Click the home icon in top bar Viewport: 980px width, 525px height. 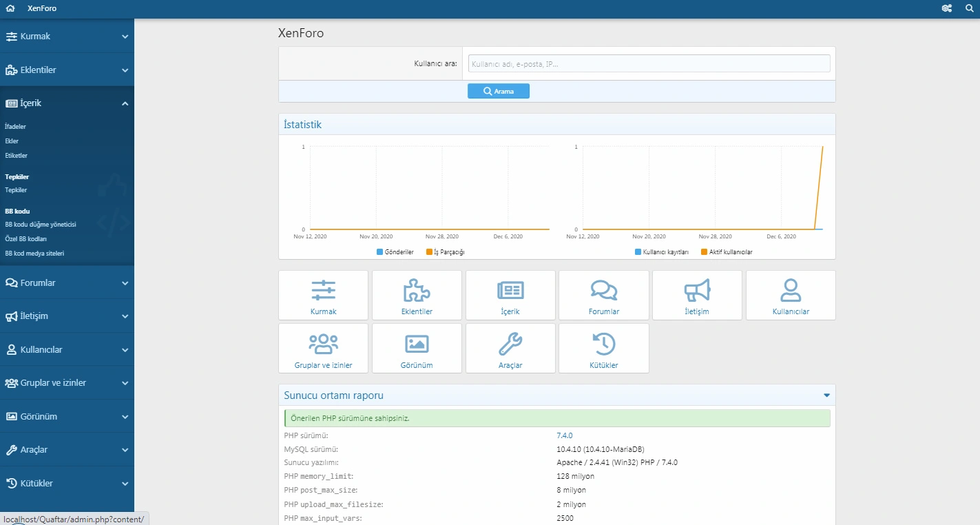pyautogui.click(x=10, y=8)
